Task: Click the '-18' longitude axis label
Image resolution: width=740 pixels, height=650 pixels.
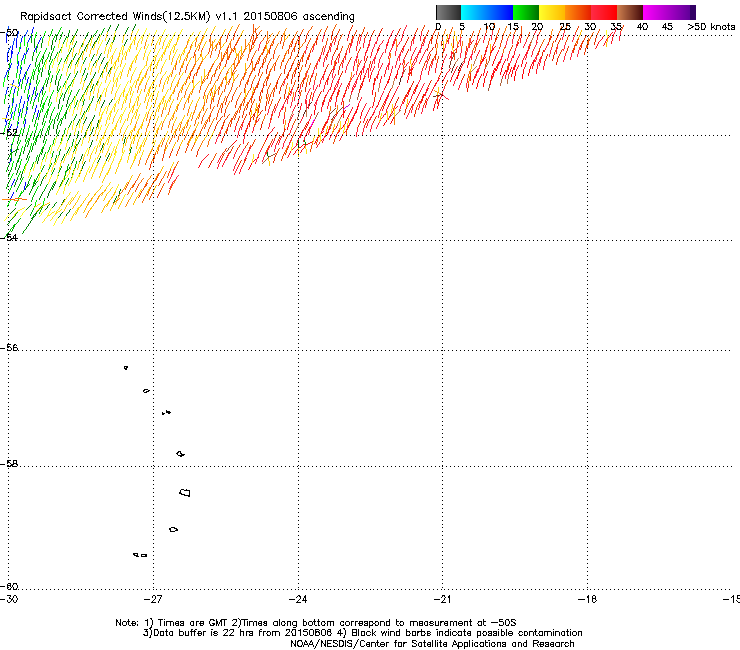Action: [587, 599]
